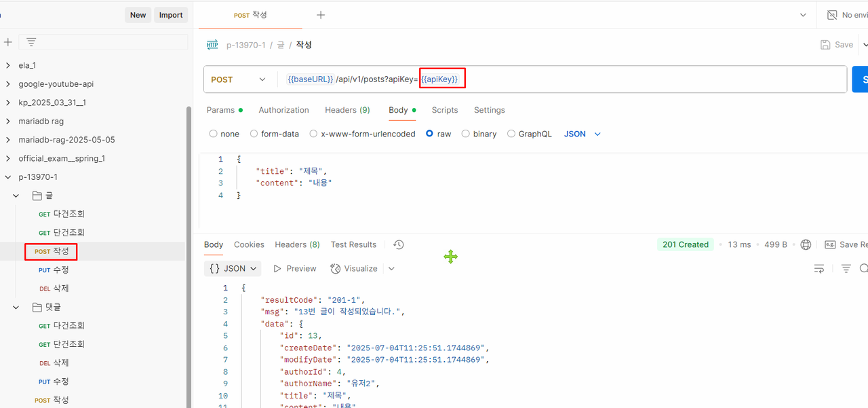The width and height of the screenshot is (868, 408).
Task: Click the Save disk icon
Action: pyautogui.click(x=825, y=45)
